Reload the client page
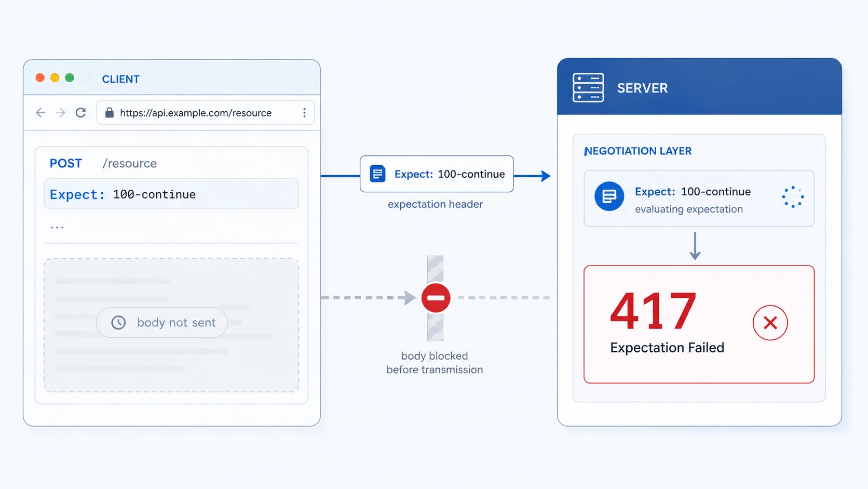868x489 pixels. click(80, 113)
